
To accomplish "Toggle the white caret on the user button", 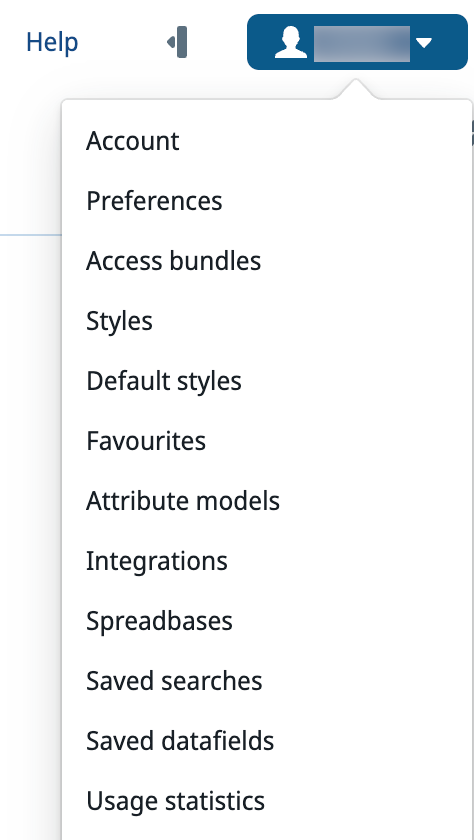I will tap(424, 42).
